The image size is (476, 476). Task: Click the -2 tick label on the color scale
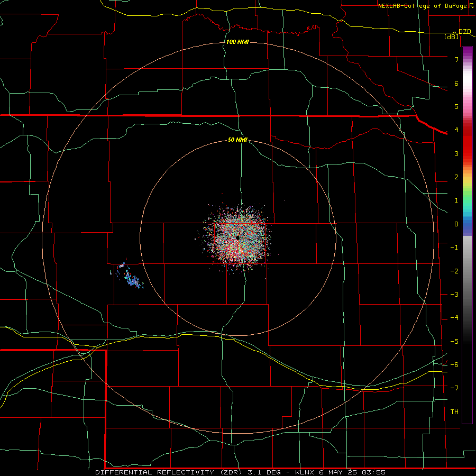pos(454,271)
